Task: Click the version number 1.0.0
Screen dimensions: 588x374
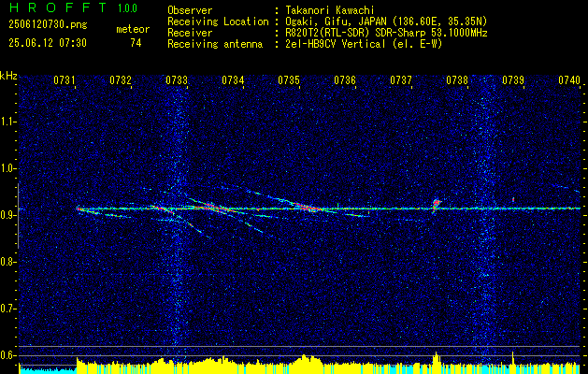Action: (x=127, y=8)
